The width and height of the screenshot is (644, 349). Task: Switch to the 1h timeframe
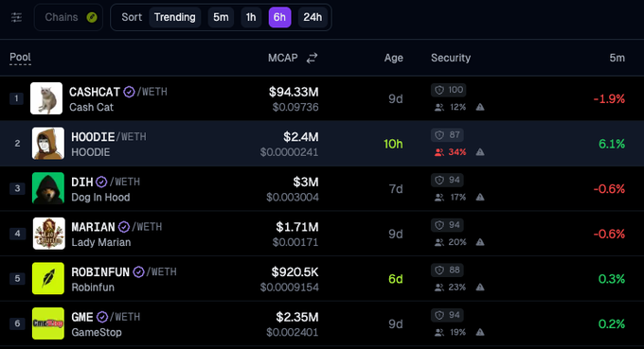click(x=251, y=17)
